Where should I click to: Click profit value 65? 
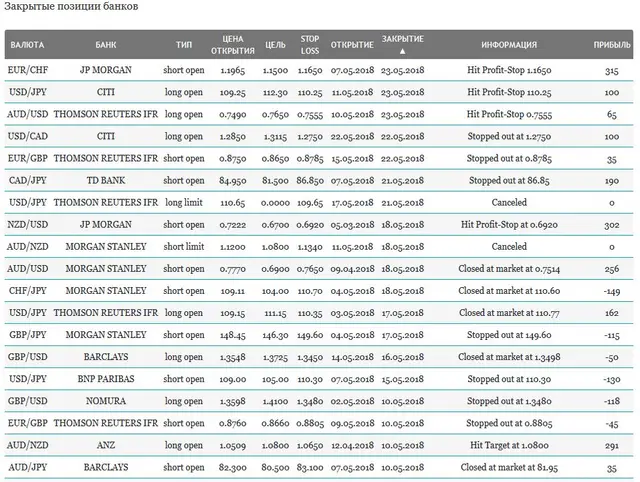[x=611, y=115]
